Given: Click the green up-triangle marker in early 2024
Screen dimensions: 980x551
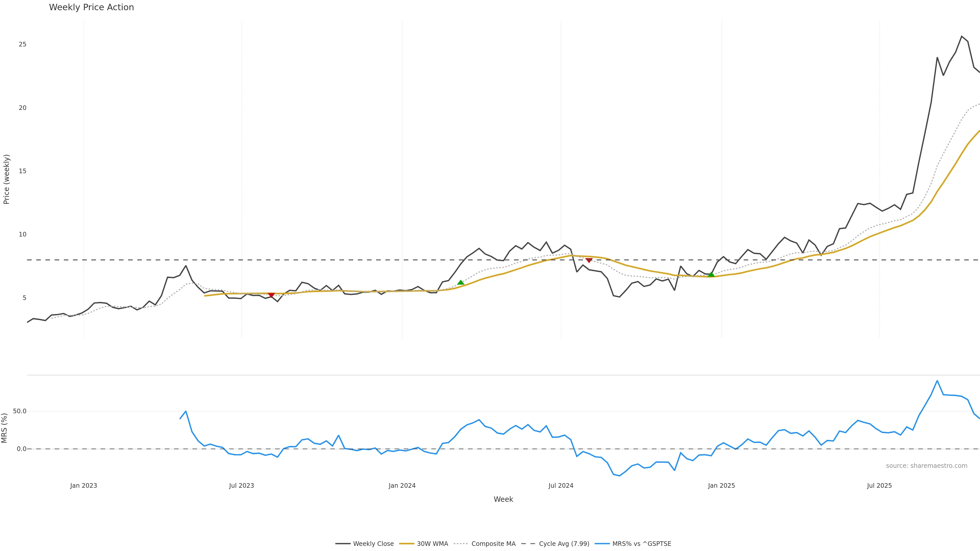Looking at the screenshot, I should pos(461,283).
